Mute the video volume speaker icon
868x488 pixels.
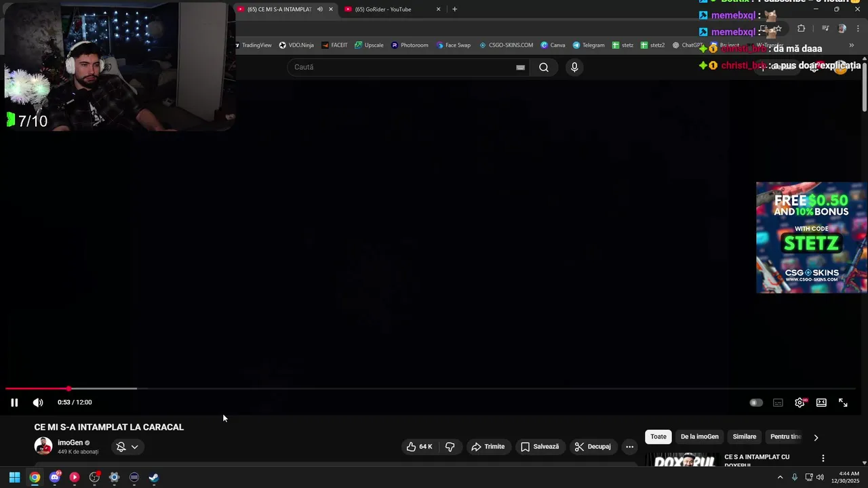pyautogui.click(x=38, y=403)
